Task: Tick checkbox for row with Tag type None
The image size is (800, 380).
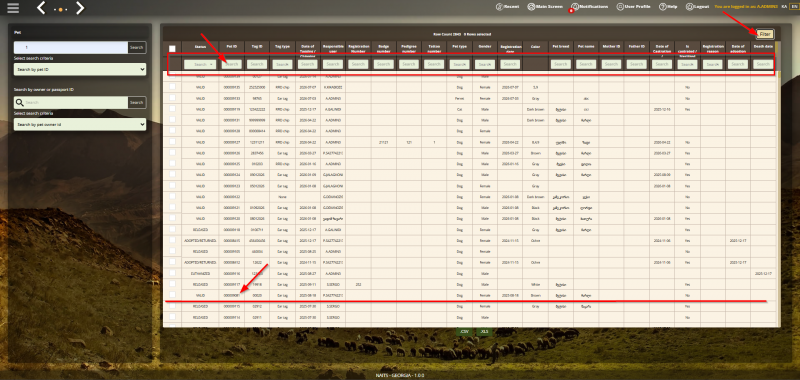Action: [172, 196]
